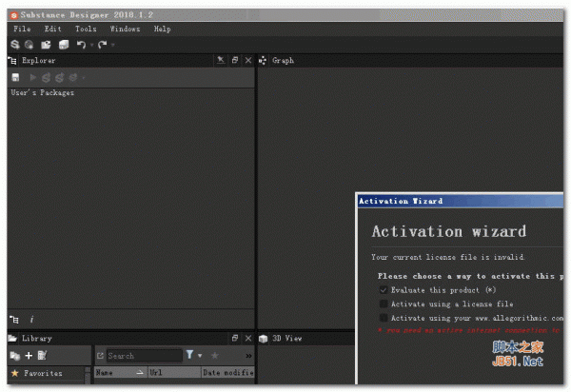Float the Explorer panel using undock icon
Viewport: 571px width, 392px height.
coord(236,60)
